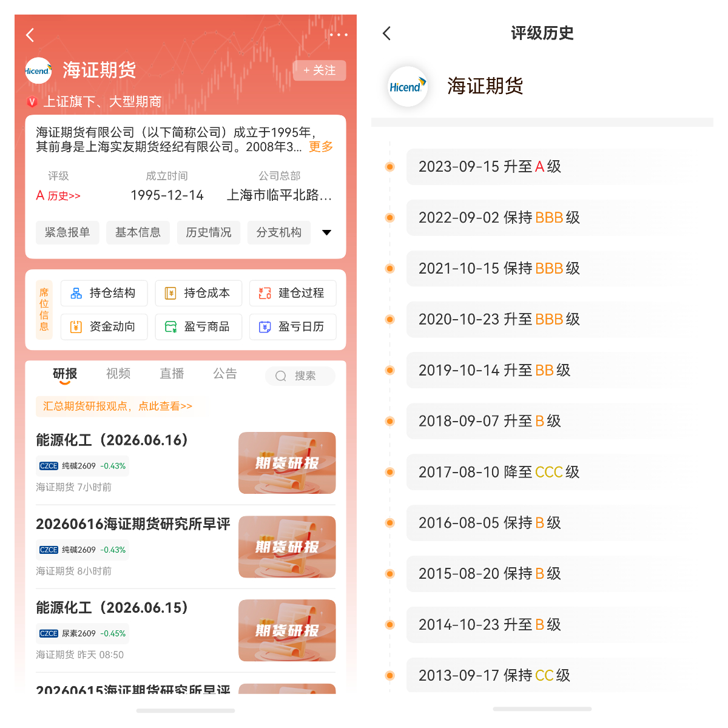Image resolution: width=728 pixels, height=728 pixels.
Task: Tap CZCE 纯碱2609 tag under 能源化工 06.16
Action: (83, 466)
